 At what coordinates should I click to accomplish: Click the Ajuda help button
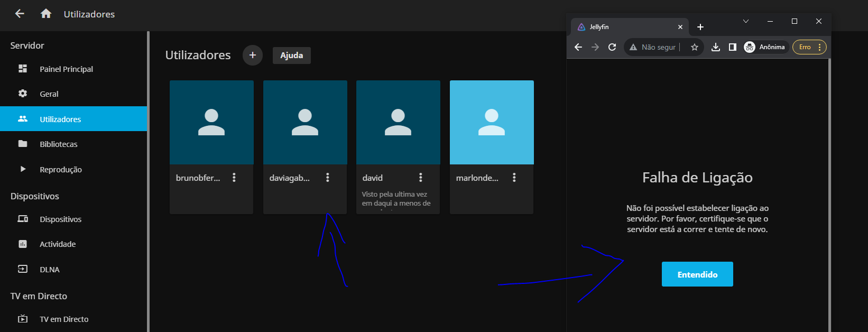point(291,56)
